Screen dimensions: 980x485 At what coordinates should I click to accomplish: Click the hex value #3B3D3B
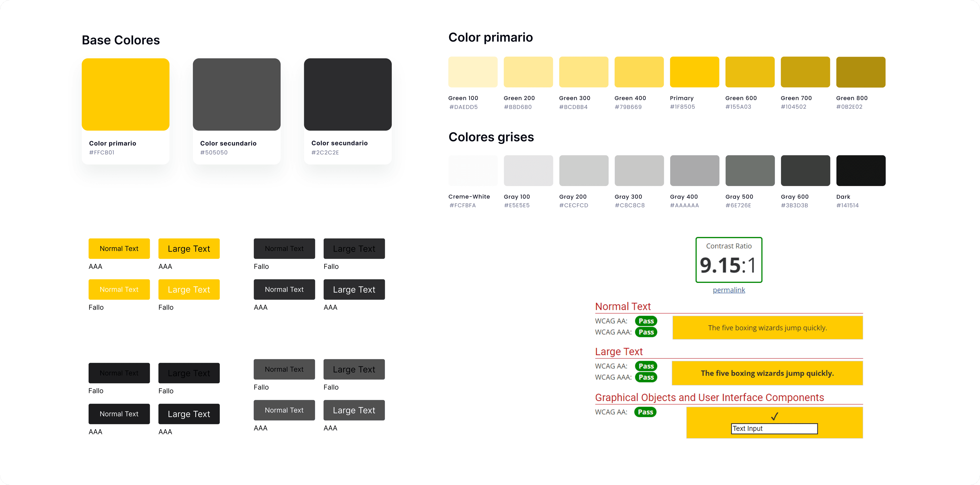tap(794, 205)
